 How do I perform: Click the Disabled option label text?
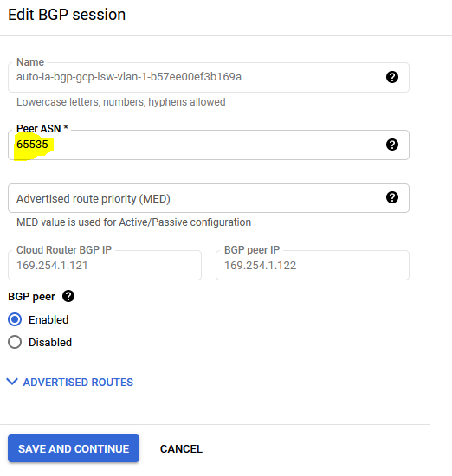[x=50, y=342]
